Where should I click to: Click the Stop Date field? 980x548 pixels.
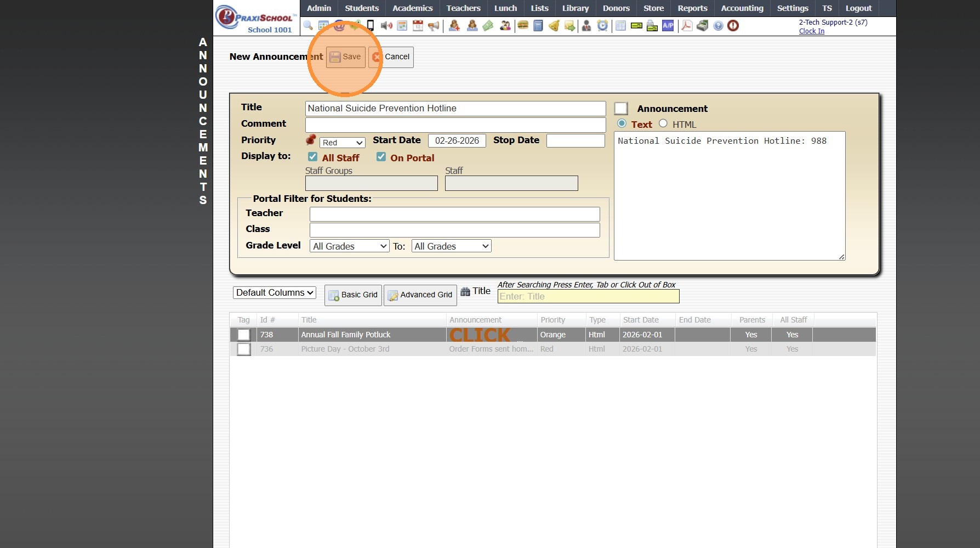576,140
